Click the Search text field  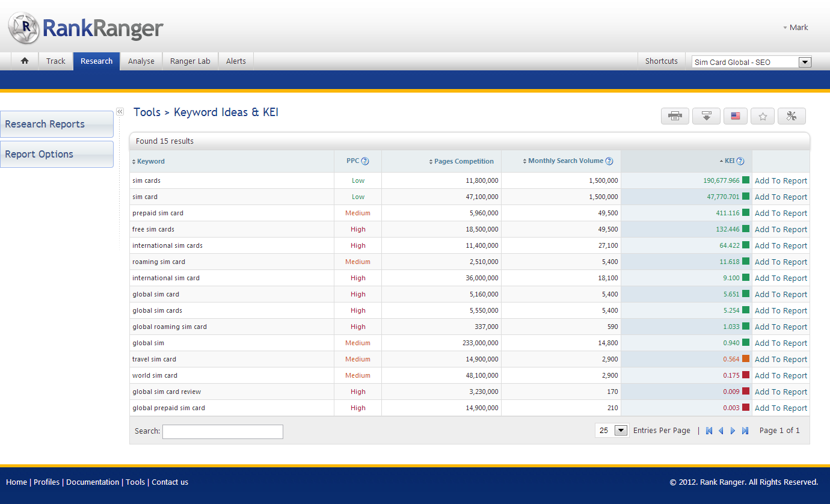pos(223,431)
